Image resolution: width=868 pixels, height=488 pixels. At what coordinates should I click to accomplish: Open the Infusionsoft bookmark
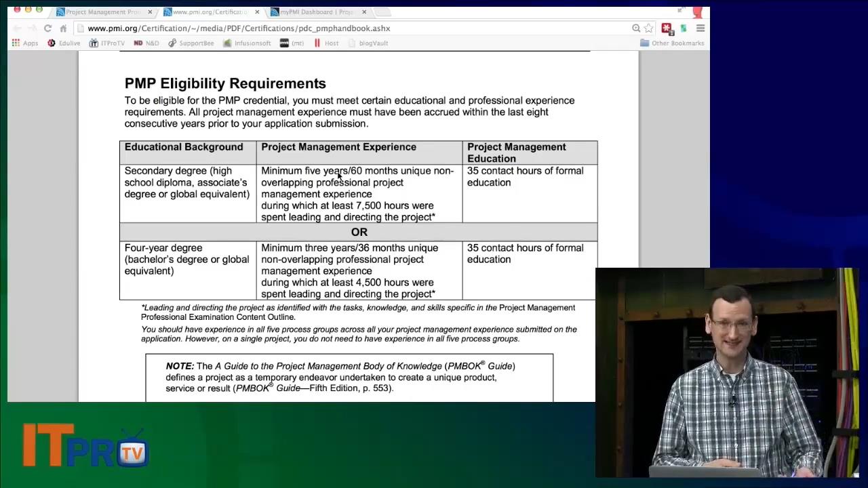247,43
